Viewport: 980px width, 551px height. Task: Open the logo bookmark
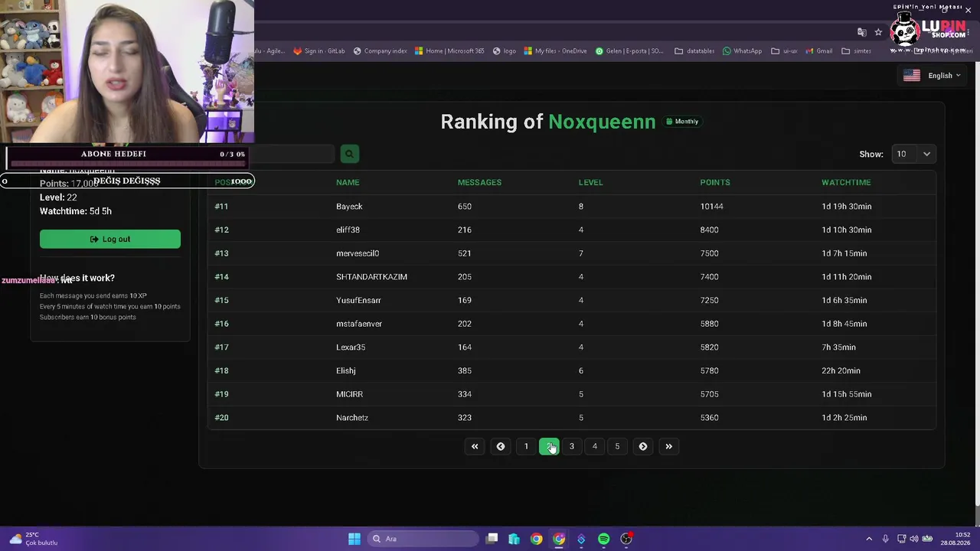click(505, 51)
